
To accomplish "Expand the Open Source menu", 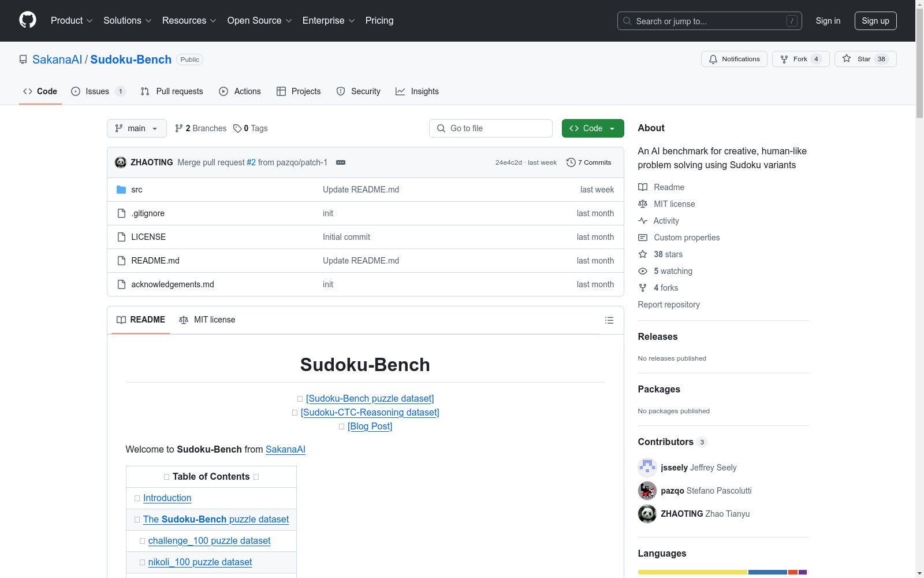I will [x=260, y=21].
